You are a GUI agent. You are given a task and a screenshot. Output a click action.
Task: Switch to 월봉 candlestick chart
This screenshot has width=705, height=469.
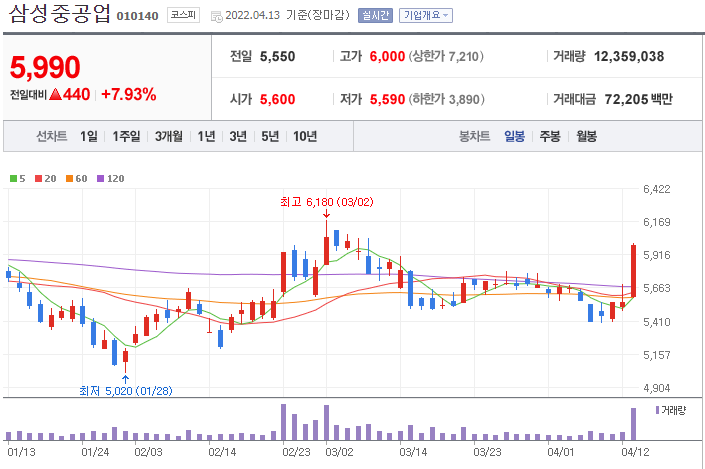tap(586, 136)
